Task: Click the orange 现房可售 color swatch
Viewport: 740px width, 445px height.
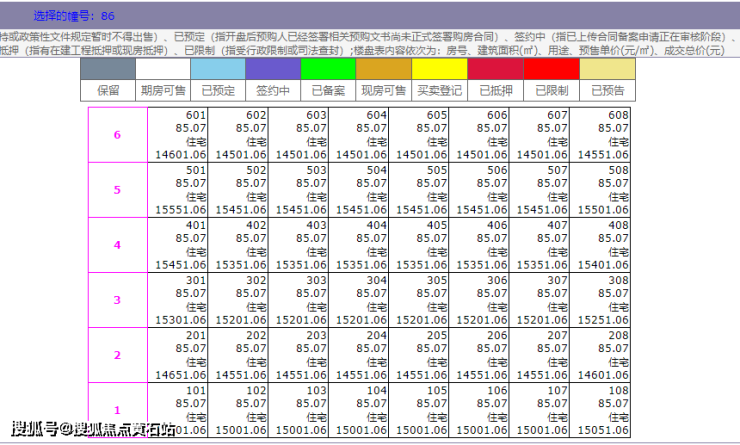Action: [384, 69]
